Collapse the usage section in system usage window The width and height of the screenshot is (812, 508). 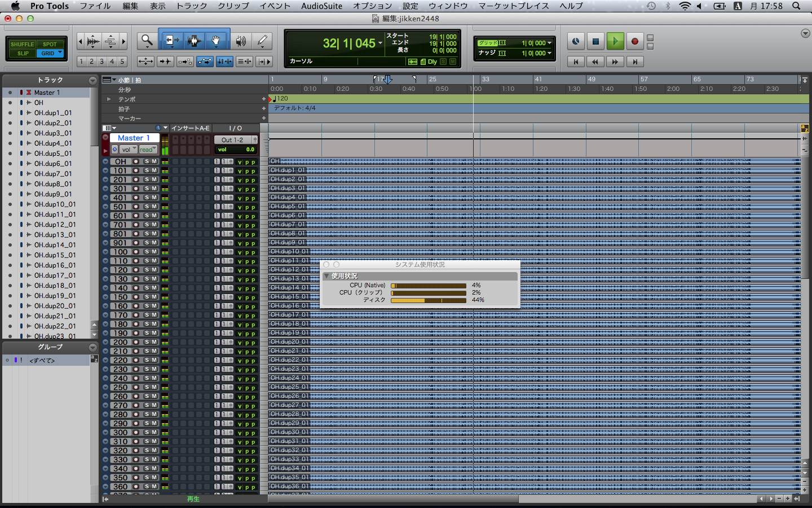[326, 276]
